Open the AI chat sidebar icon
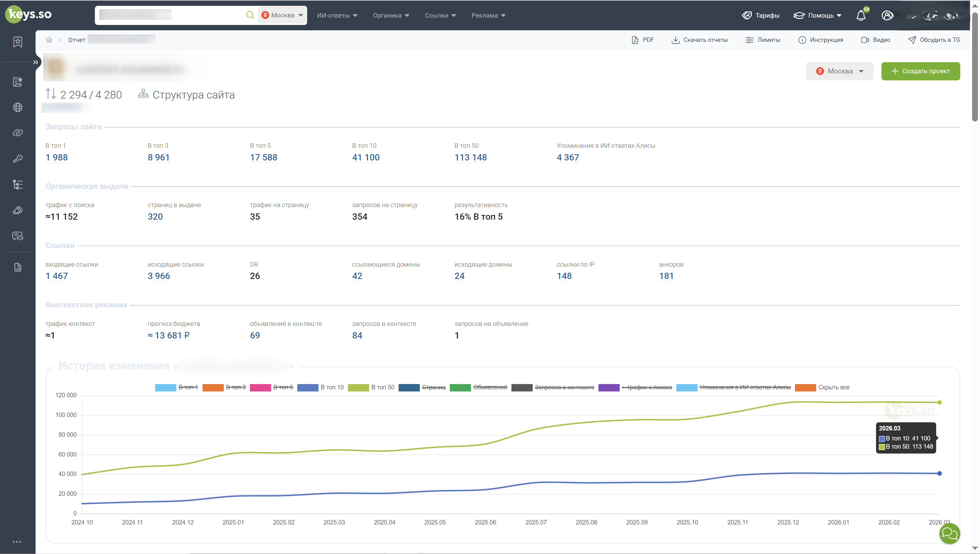980x554 pixels. [17, 236]
